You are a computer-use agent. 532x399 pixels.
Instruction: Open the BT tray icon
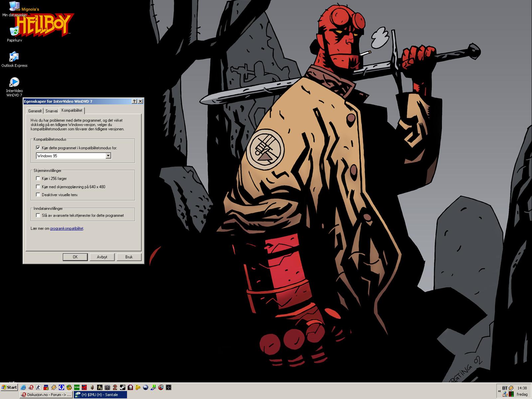[x=505, y=388]
